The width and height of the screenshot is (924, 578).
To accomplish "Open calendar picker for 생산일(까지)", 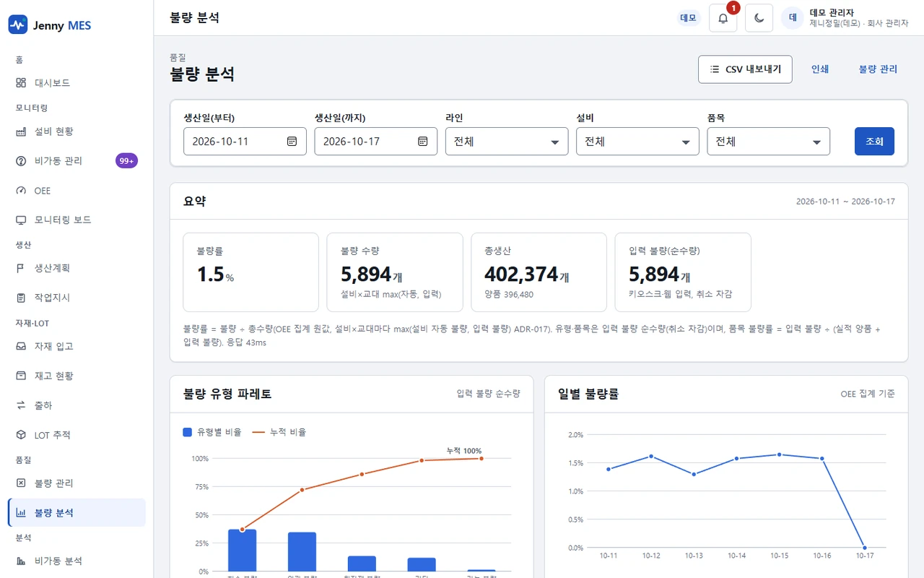I will coord(423,142).
